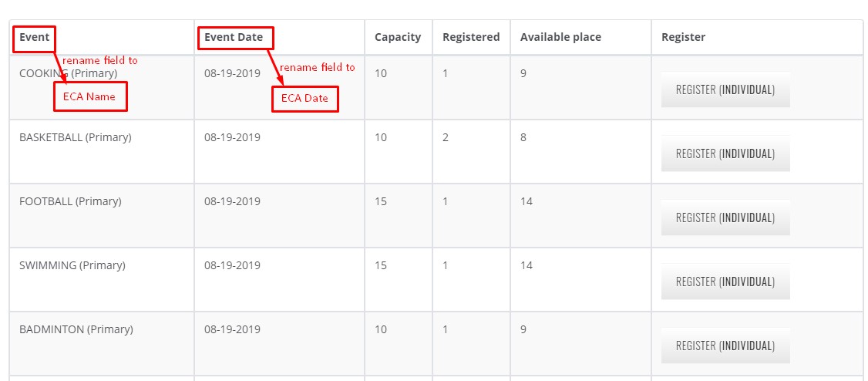Click the red ECA Date annotation box
Viewport: 868px width, 381px height.
click(304, 98)
